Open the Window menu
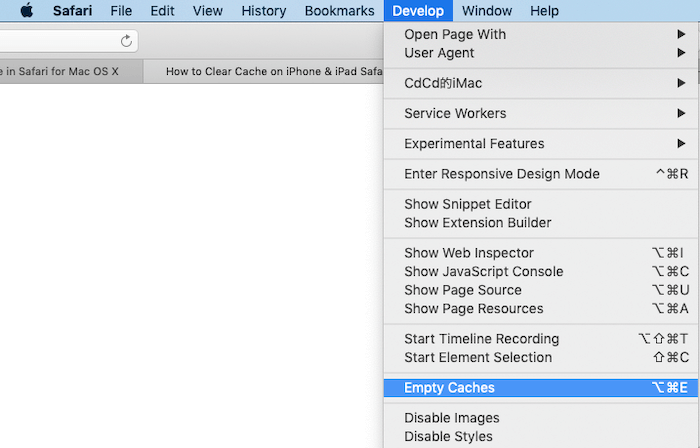This screenshot has width=700, height=448. [487, 11]
